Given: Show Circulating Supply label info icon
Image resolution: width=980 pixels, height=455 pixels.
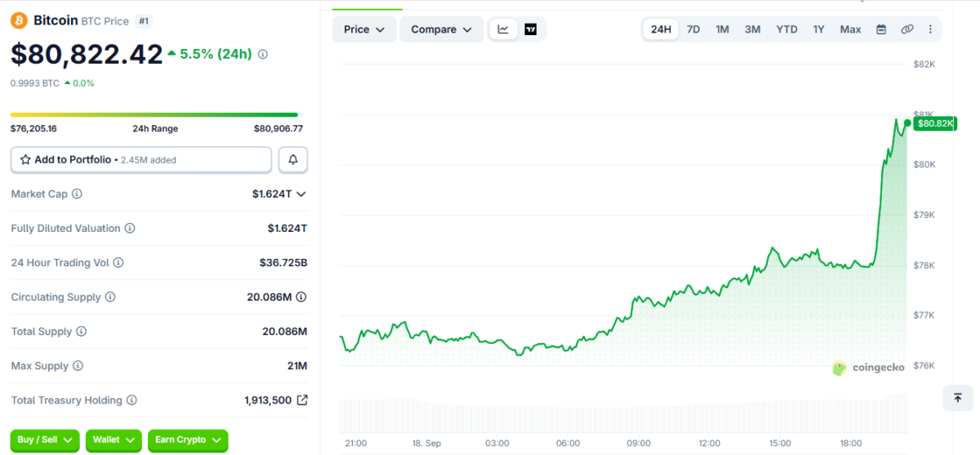Looking at the screenshot, I should (110, 297).
